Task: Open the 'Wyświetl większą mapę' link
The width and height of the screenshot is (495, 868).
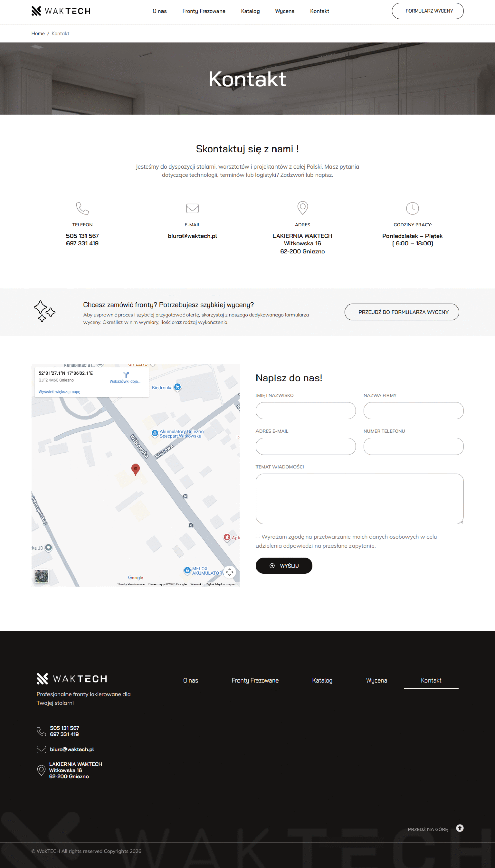Action: pos(59,392)
